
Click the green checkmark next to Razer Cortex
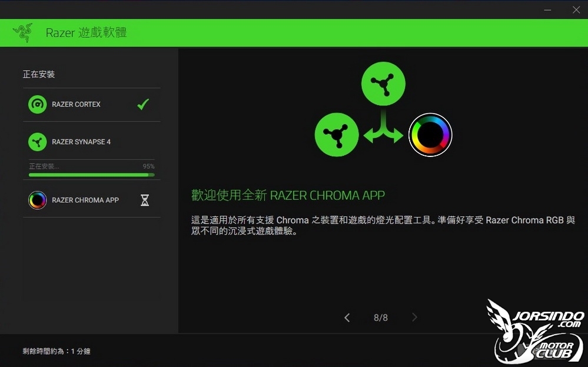click(x=143, y=104)
